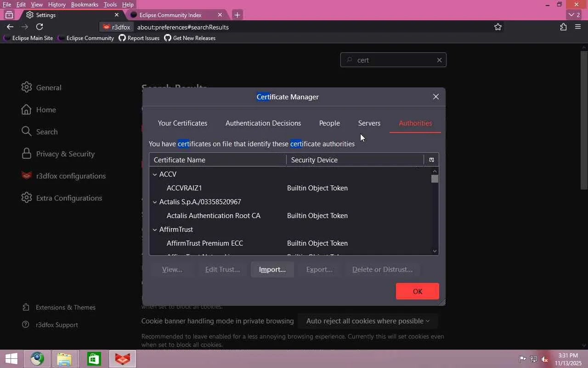The image size is (588, 368).
Task: Open the r3dfox identity button in address bar
Action: pyautogui.click(x=117, y=27)
